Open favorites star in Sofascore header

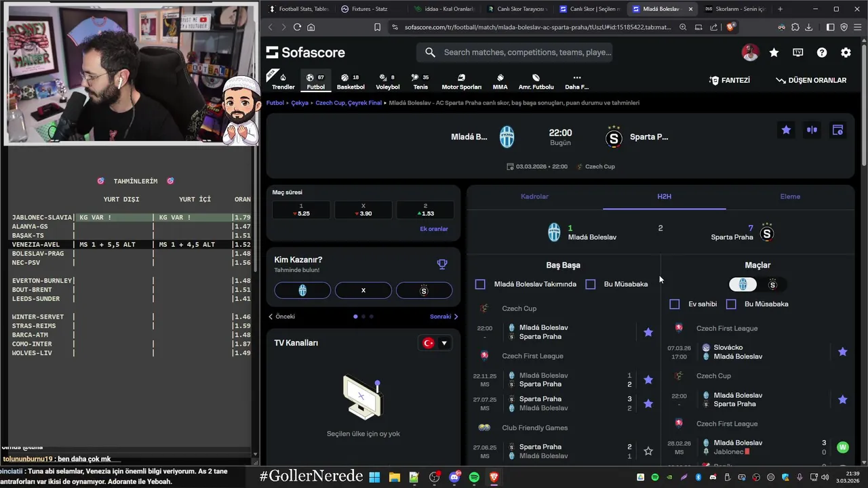point(774,52)
